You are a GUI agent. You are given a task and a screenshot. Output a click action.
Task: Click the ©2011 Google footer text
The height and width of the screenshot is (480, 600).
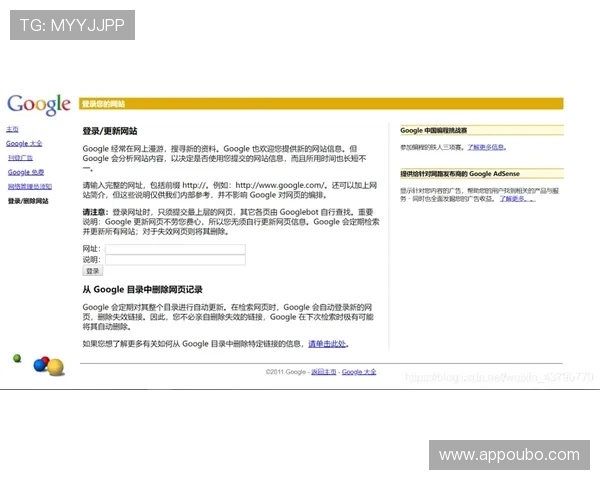286,372
